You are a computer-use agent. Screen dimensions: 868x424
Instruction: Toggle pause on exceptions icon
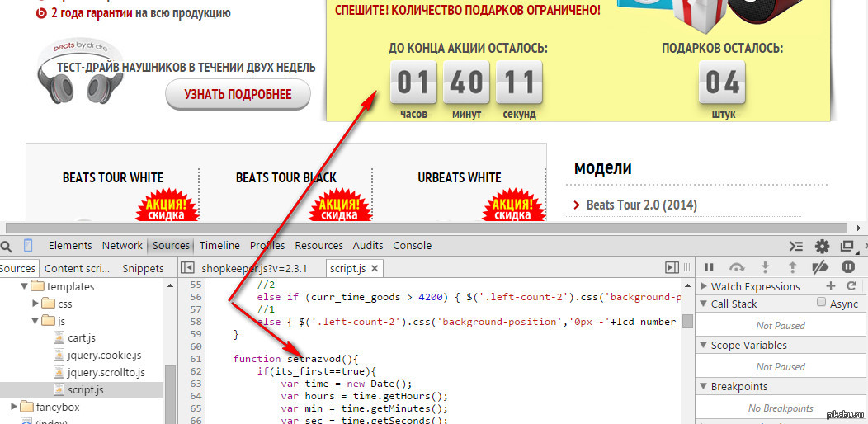(x=848, y=267)
